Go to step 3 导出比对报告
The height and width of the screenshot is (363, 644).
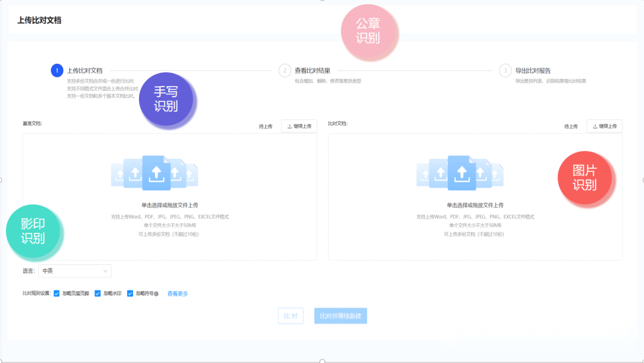click(x=532, y=70)
